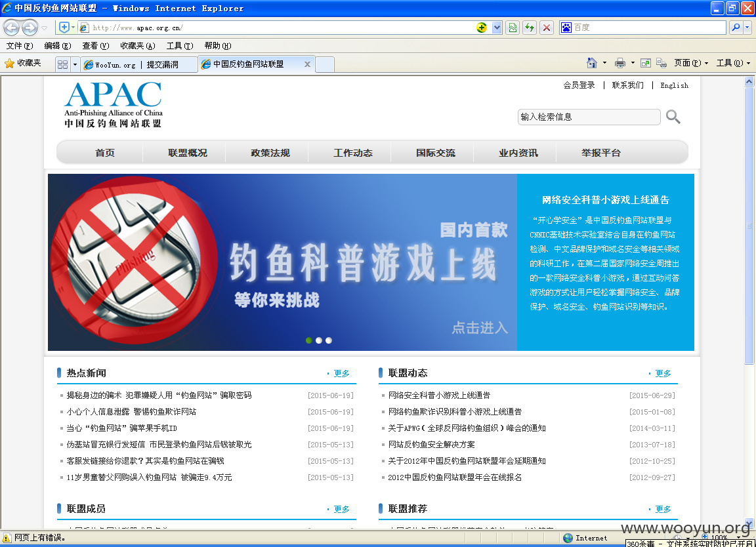
Task: Switch site to English
Action: click(x=674, y=85)
